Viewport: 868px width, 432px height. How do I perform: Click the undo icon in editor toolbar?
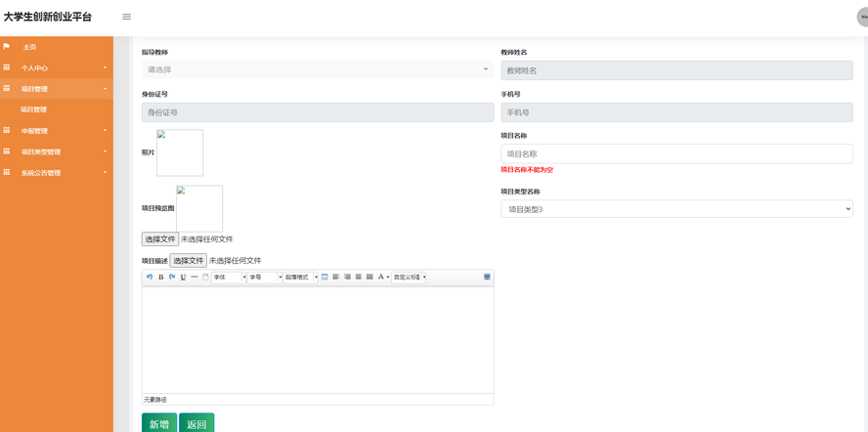click(150, 277)
